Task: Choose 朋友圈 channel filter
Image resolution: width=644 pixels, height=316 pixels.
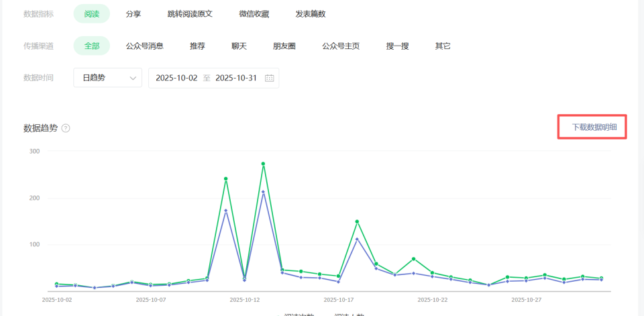Action: (x=284, y=46)
